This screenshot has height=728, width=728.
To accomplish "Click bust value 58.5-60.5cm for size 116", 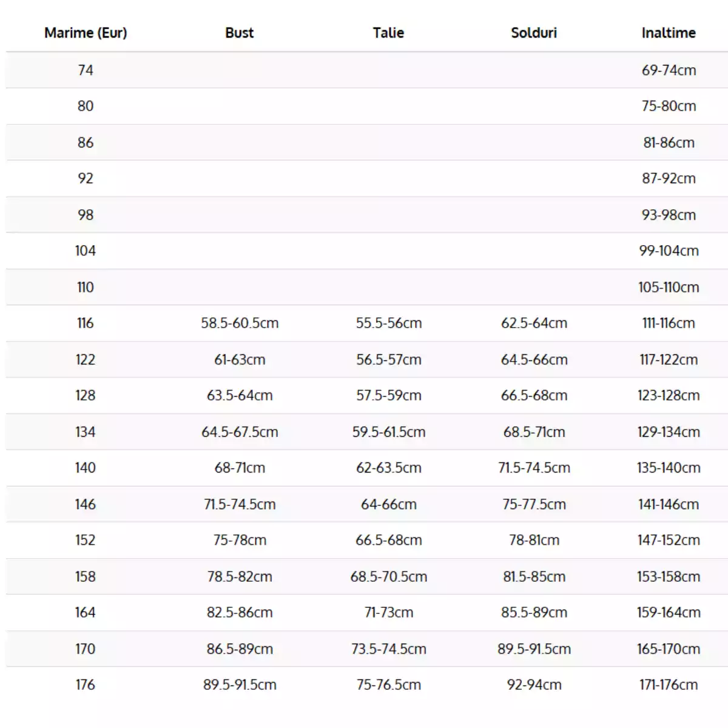I will tap(240, 323).
